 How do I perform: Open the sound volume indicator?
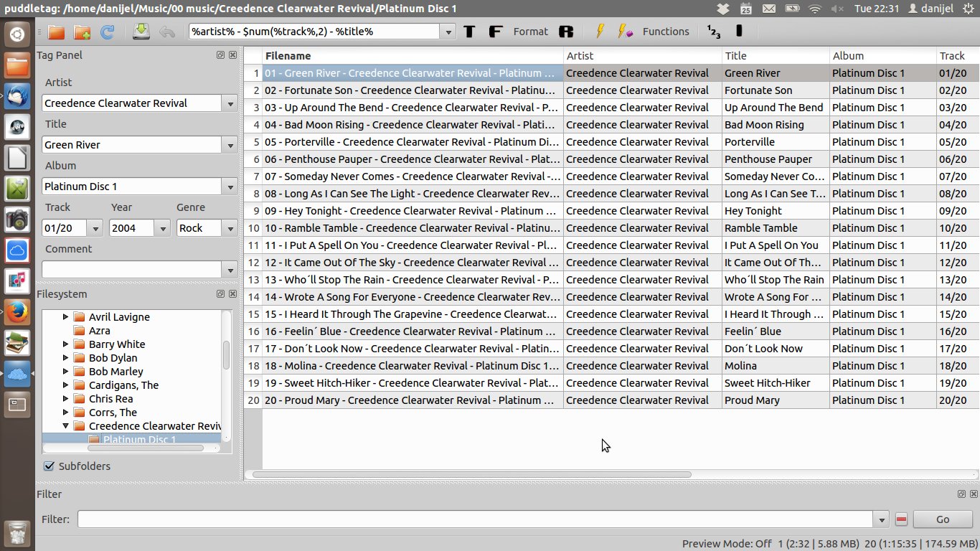click(x=837, y=9)
